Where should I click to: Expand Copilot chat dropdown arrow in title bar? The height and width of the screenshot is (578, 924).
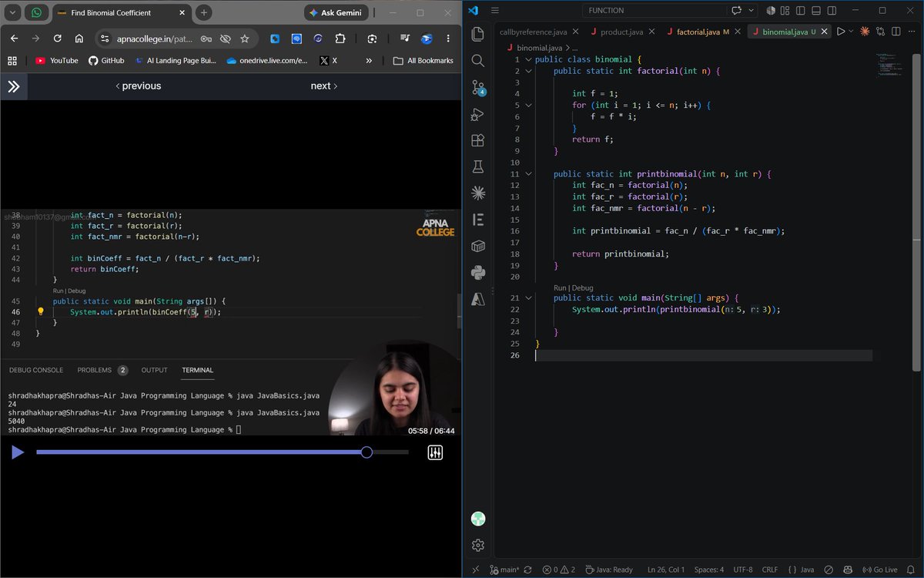751,11
